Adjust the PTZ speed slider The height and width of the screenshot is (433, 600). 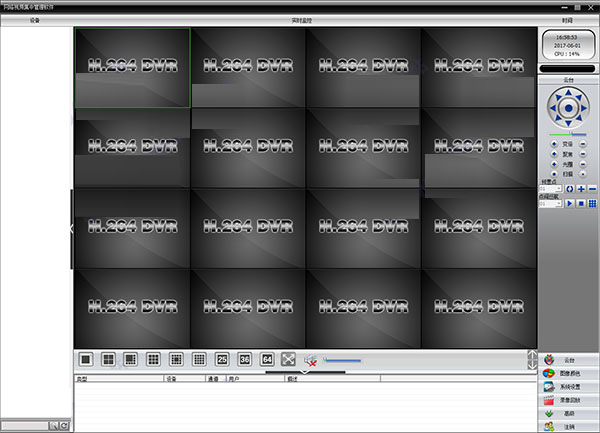tap(570, 132)
